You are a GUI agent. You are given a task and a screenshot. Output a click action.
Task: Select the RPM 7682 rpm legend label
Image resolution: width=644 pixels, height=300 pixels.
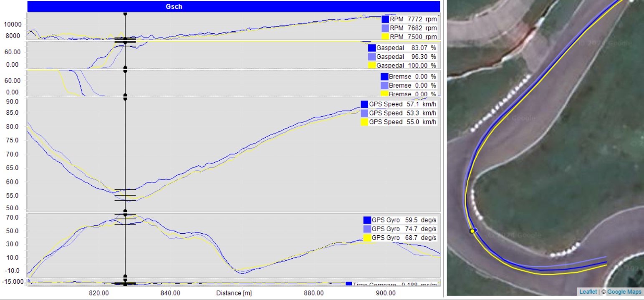point(413,28)
